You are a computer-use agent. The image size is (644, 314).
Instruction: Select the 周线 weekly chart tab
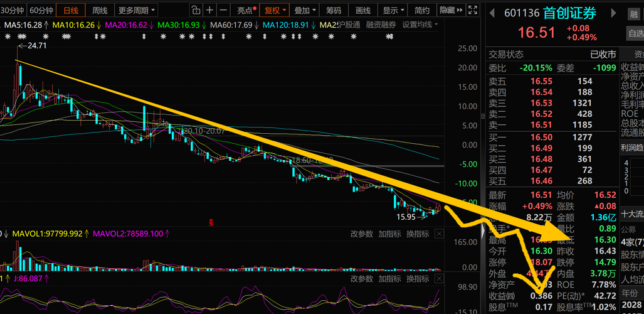[x=100, y=10]
